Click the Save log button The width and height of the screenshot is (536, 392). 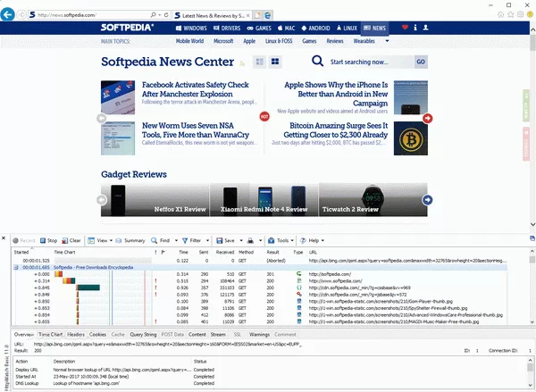tap(225, 240)
